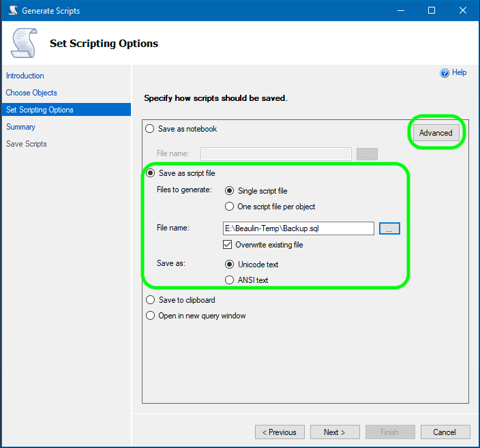Go to Summary step
480x448 pixels.
[x=21, y=127]
